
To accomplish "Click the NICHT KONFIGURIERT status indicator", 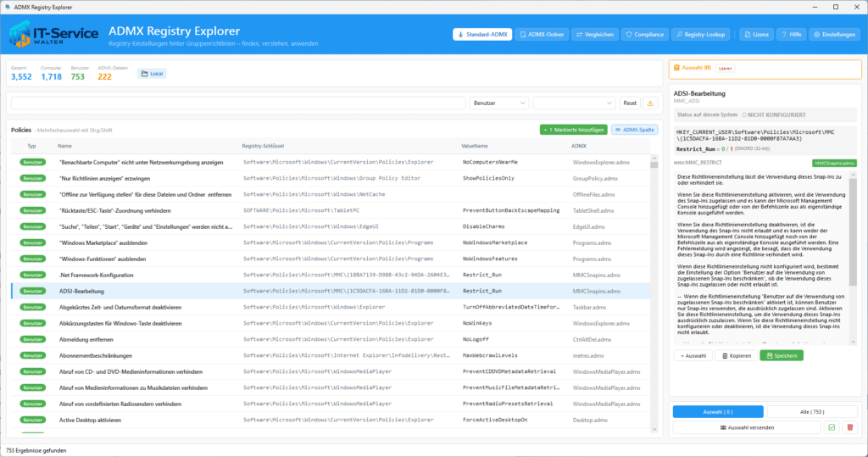I will coord(773,114).
